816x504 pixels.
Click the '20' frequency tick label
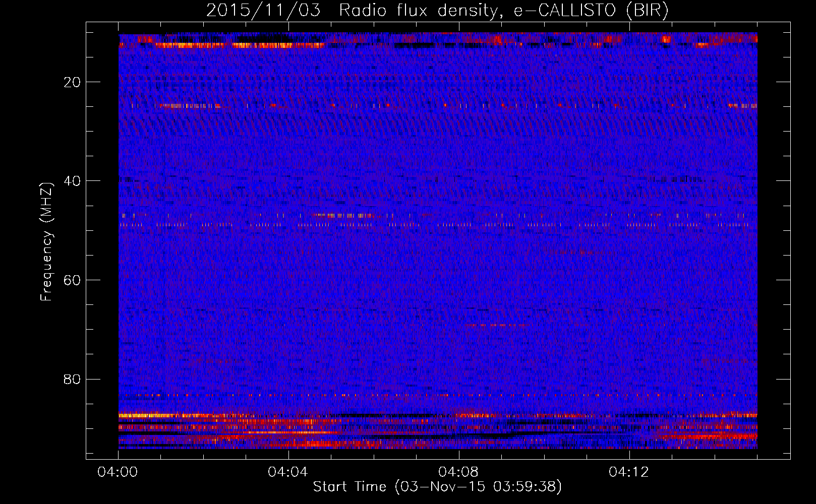coord(73,82)
